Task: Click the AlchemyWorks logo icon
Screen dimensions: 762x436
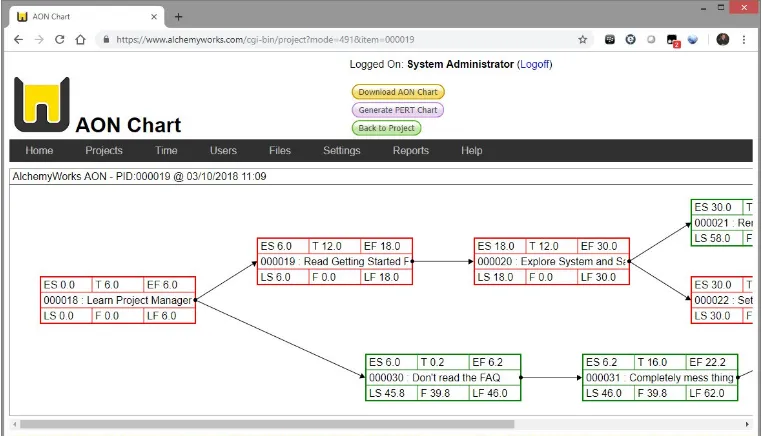Action: pos(42,105)
